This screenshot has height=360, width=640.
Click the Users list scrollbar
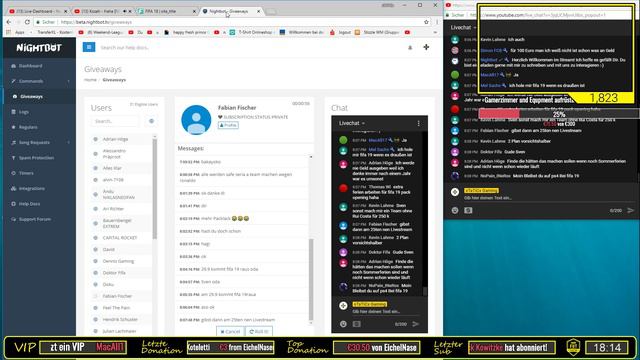(x=155, y=189)
